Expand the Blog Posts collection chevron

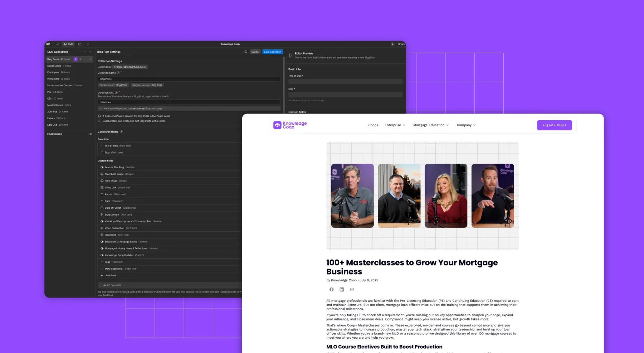[90, 59]
